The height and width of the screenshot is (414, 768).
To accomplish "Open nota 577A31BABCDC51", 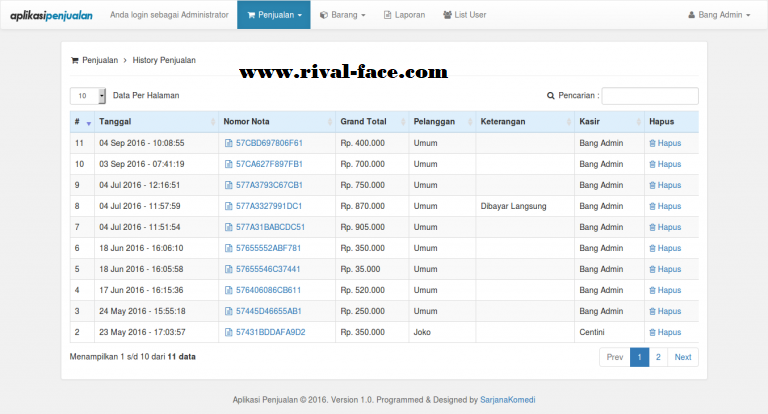I will click(x=270, y=227).
